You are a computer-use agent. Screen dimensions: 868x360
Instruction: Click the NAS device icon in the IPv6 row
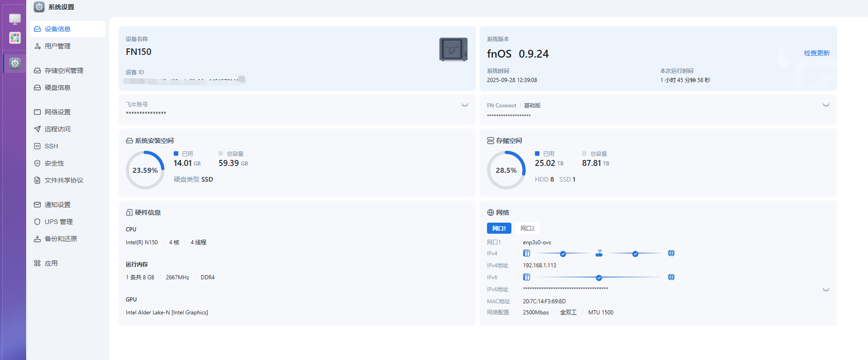(x=527, y=277)
